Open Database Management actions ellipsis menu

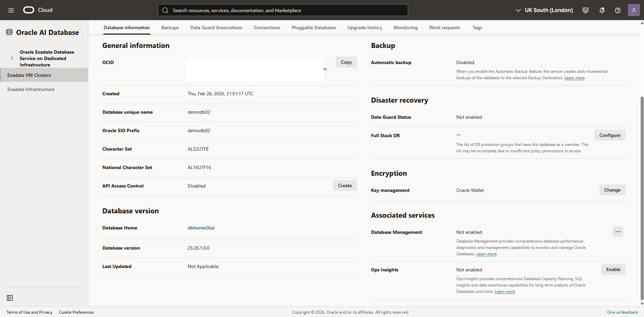click(x=618, y=232)
